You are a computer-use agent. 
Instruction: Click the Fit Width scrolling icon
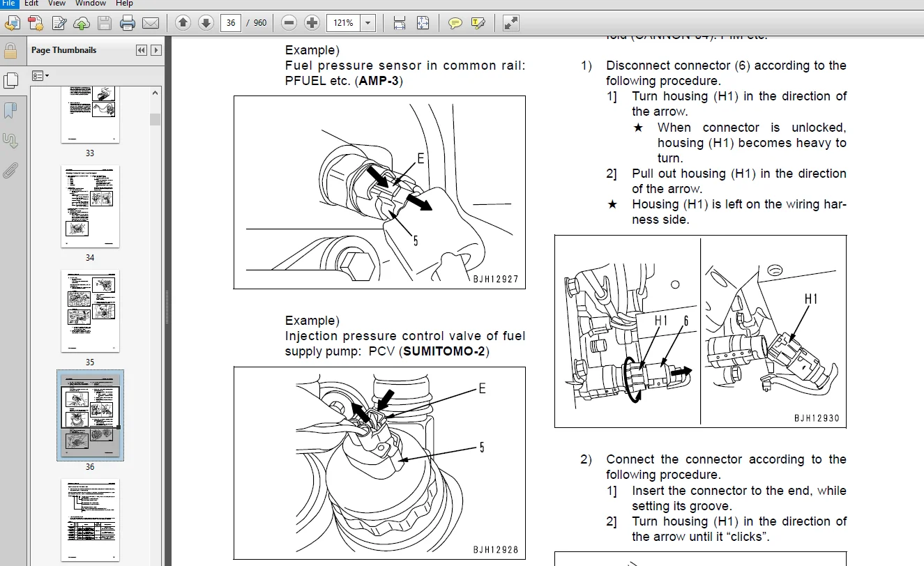tap(399, 23)
